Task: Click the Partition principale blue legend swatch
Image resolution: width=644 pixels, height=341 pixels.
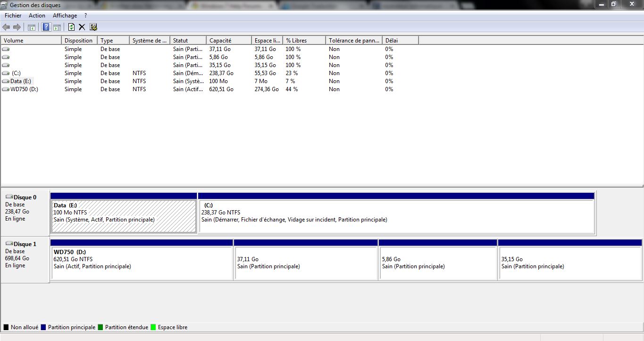Action: (43, 327)
